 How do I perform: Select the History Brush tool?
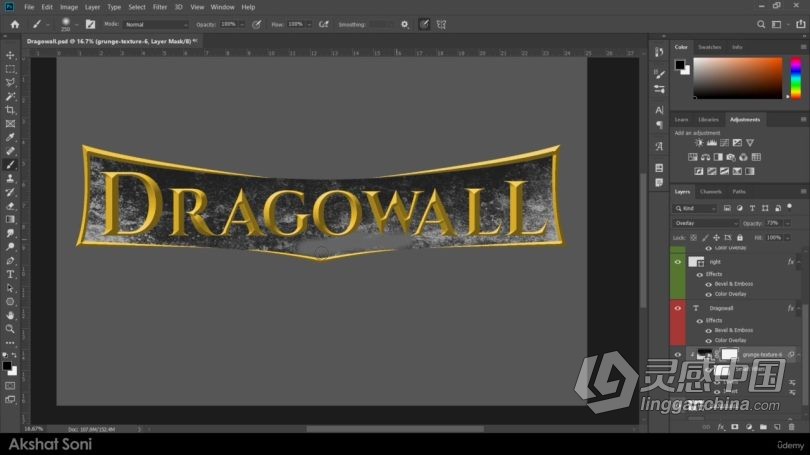pos(10,192)
